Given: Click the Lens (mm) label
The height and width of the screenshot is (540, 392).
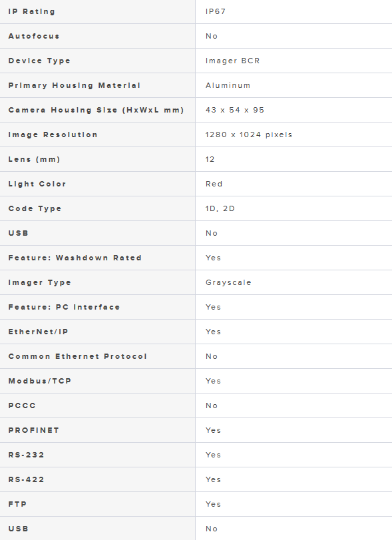Looking at the screenshot, I should pyautogui.click(x=34, y=159).
